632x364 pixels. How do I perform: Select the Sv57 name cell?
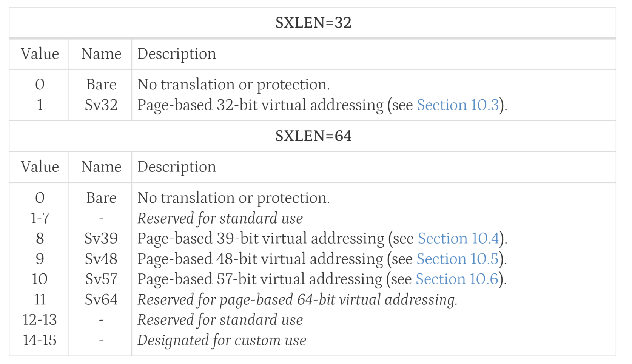[101, 279]
